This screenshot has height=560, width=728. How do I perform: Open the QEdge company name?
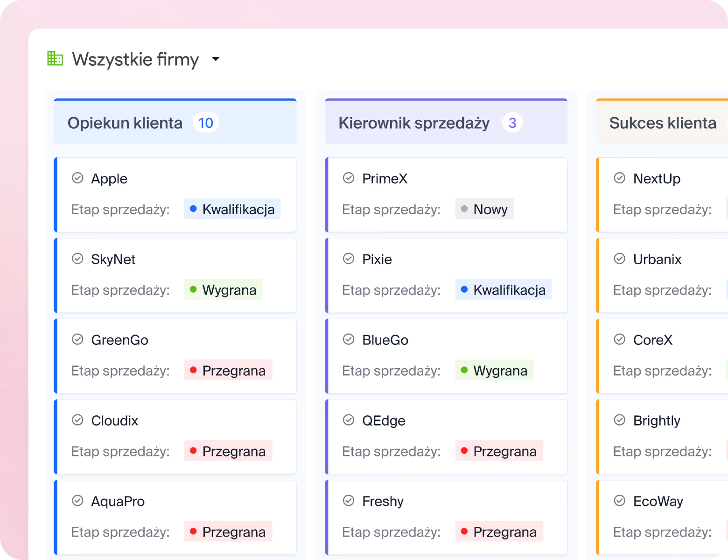pyautogui.click(x=384, y=421)
